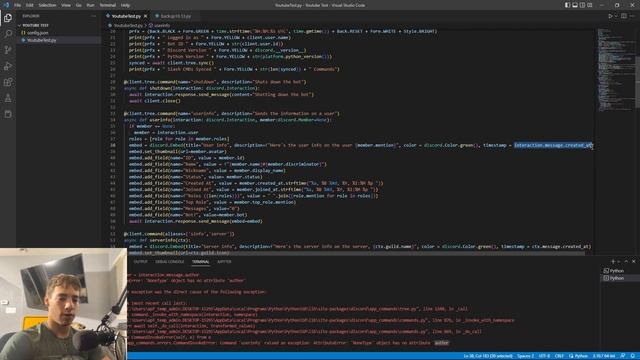Image resolution: width=640 pixels, height=360 pixels.
Task: Toggle primary side bar layout button
Action: pyautogui.click(x=567, y=5)
